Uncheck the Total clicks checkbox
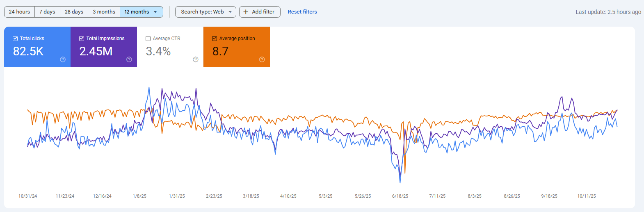This screenshot has height=212, width=644. [x=15, y=39]
